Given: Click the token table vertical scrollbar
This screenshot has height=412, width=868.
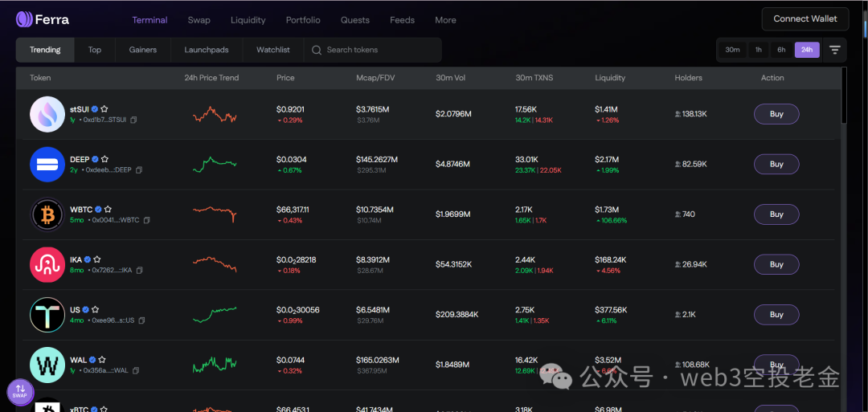Looking at the screenshot, I should tap(844, 95).
